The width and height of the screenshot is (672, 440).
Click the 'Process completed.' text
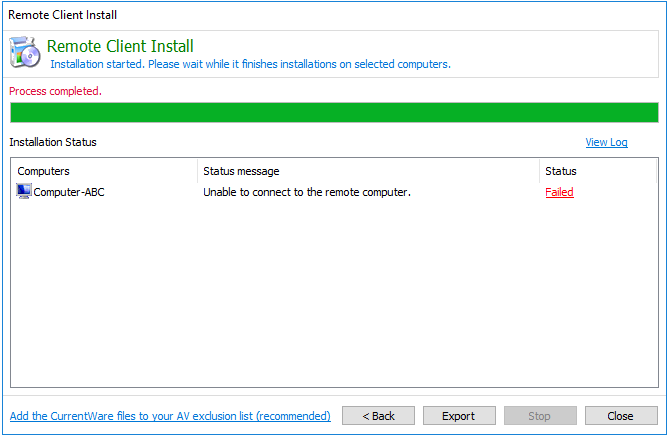tap(55, 91)
